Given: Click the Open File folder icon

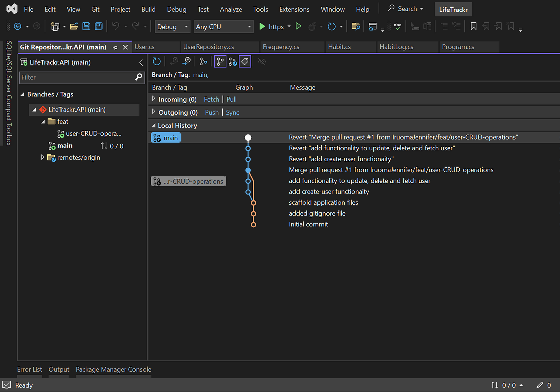Looking at the screenshot, I should pyautogui.click(x=74, y=26).
